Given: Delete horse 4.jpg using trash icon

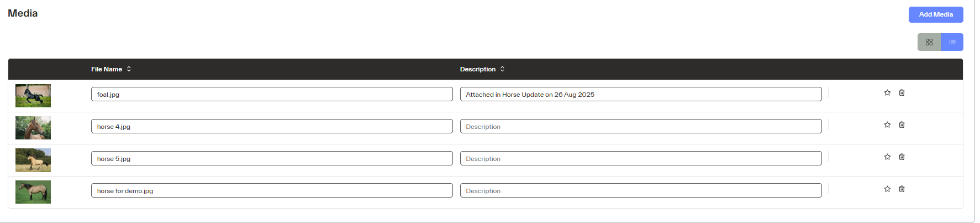Looking at the screenshot, I should tap(902, 125).
